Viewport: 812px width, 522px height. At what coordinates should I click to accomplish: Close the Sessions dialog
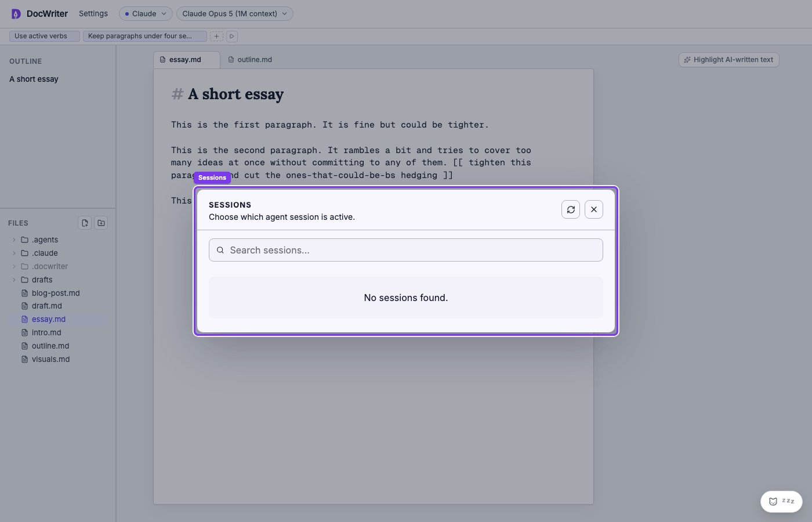(x=594, y=209)
